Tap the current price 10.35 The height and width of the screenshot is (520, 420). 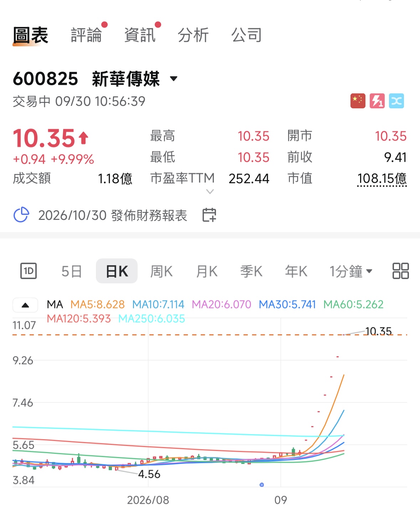pos(44,138)
